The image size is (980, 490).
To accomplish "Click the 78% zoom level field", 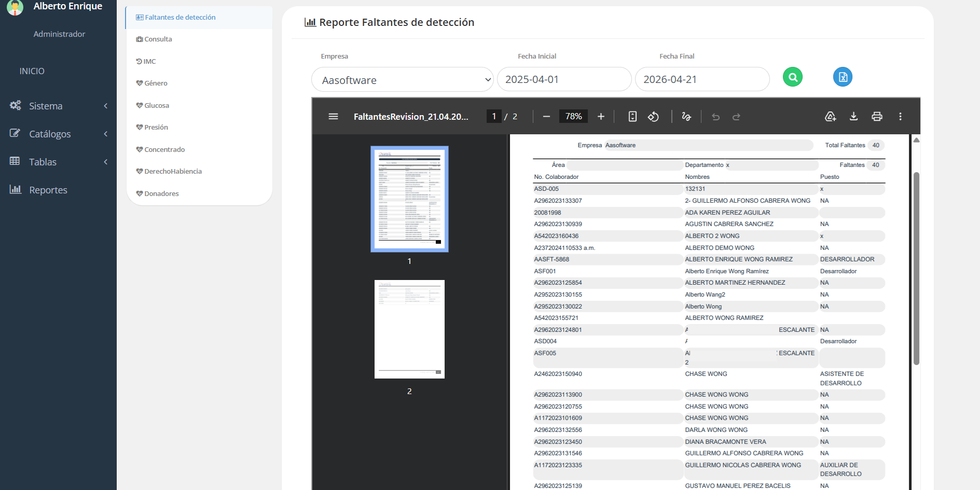I will (x=573, y=117).
